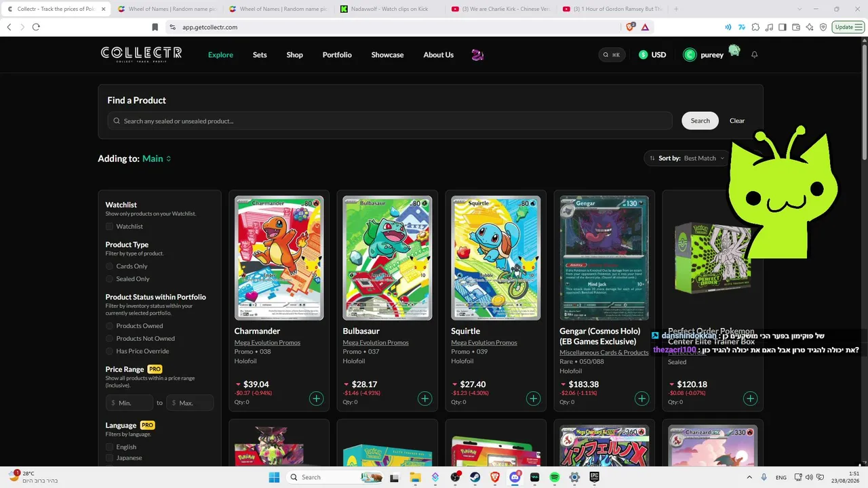Click the Search button
This screenshot has width=868, height=488.
coord(700,121)
